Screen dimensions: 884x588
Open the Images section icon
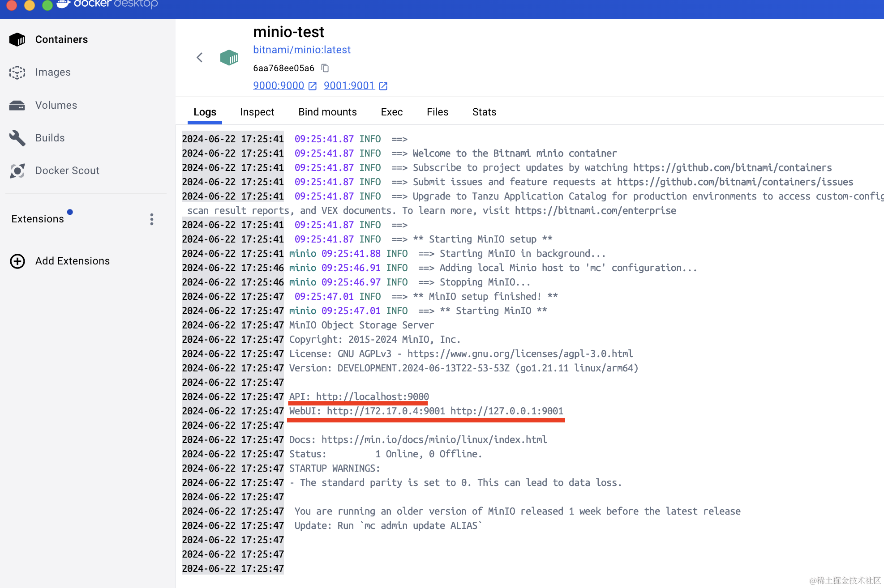click(x=17, y=72)
